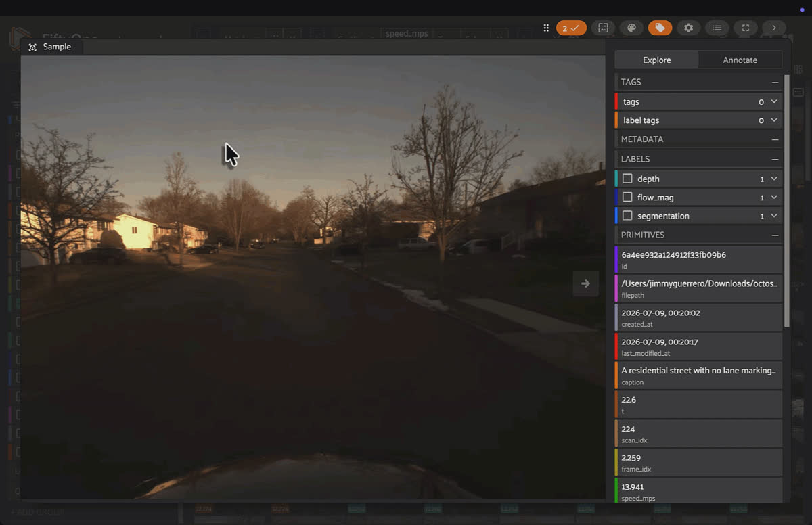Toggle sidebar list icon
Screen dimensions: 812x525
pos(717,28)
